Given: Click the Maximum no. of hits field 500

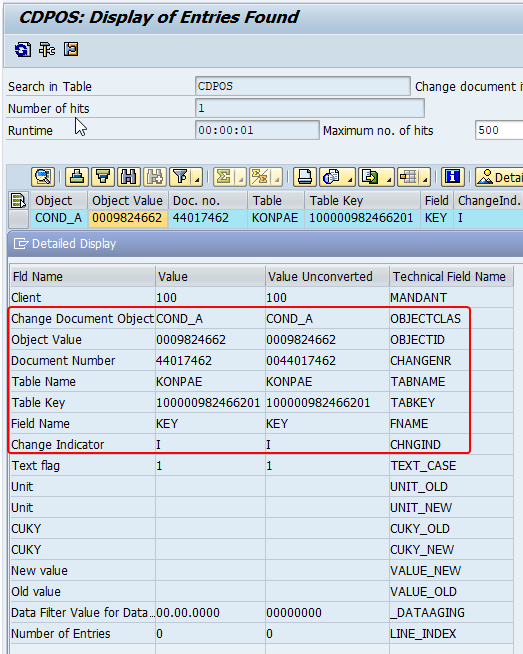Looking at the screenshot, I should (x=499, y=130).
